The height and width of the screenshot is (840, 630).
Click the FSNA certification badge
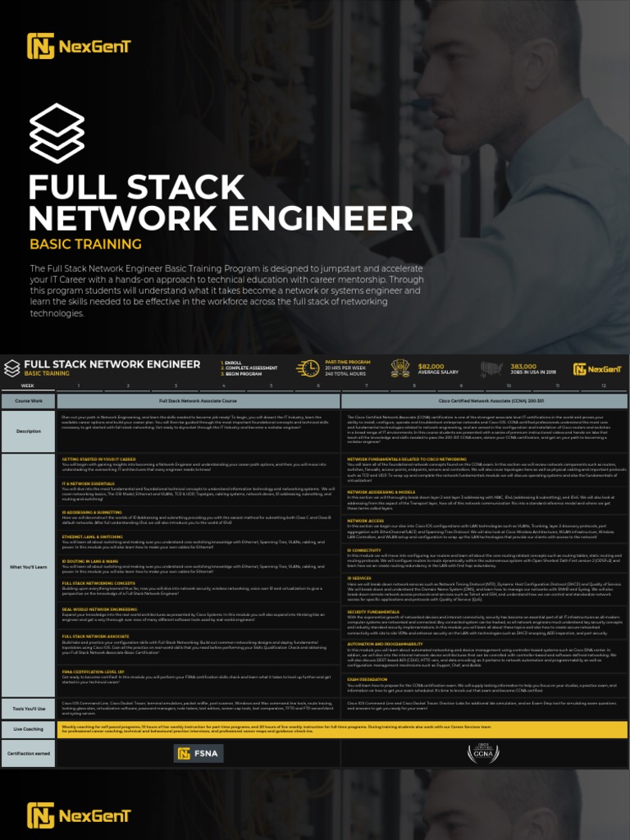tap(199, 753)
